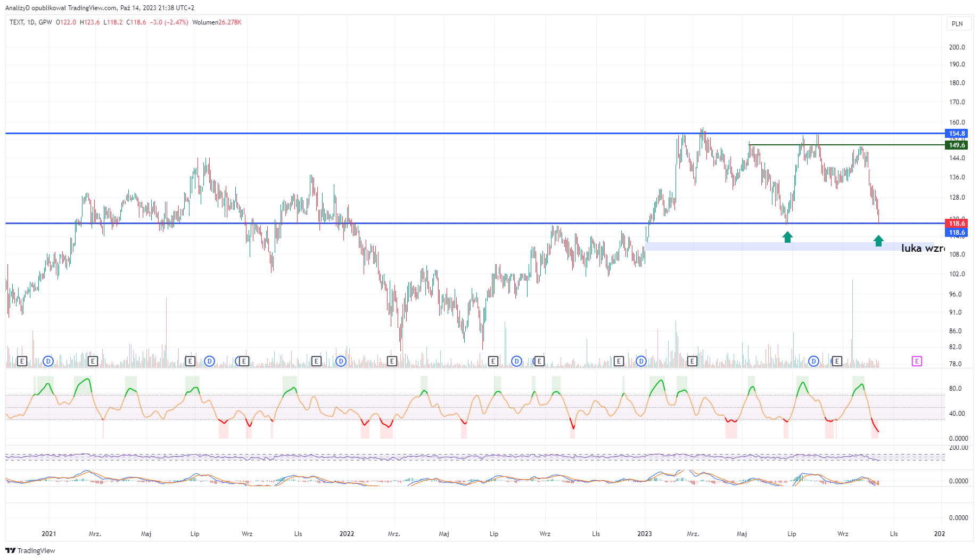
Task: Click the dividend D marker after Lip 2023
Action: [x=813, y=361]
